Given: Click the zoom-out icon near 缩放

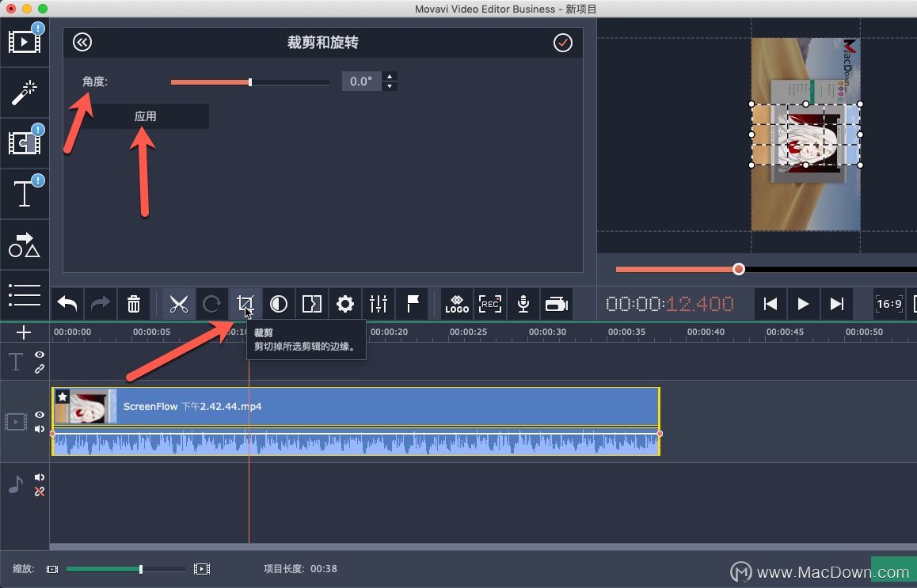Looking at the screenshot, I should click(52, 569).
